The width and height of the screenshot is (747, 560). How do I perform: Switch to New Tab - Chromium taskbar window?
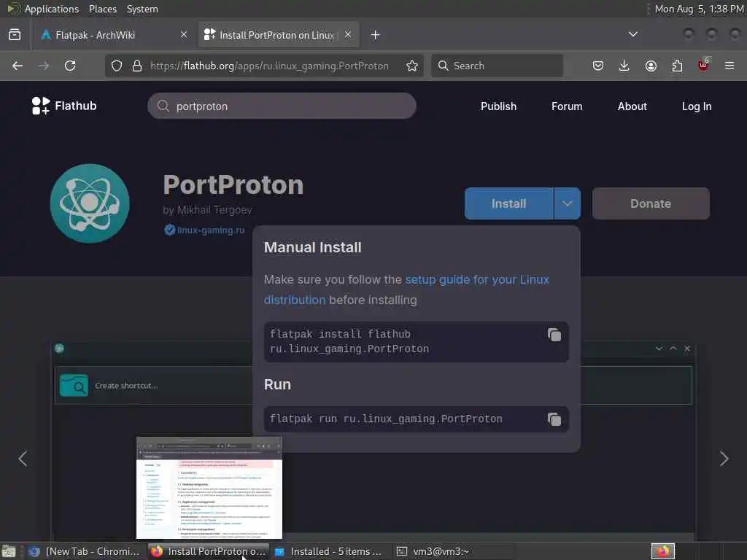(x=85, y=551)
